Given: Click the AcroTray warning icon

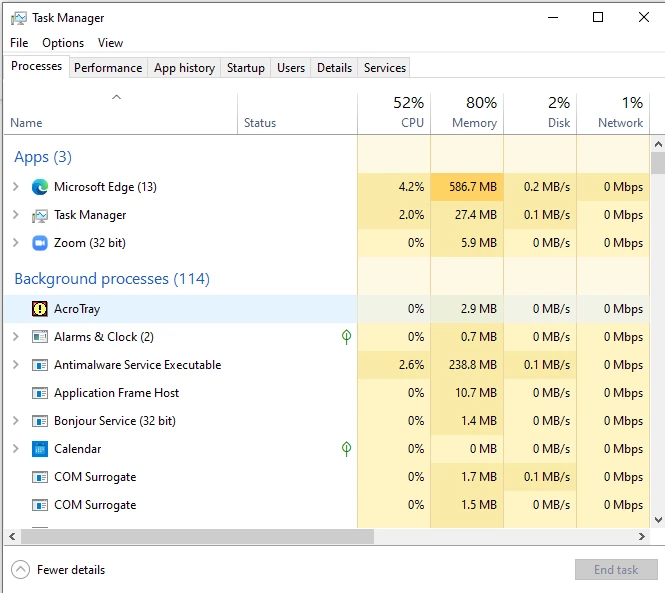Looking at the screenshot, I should (40, 309).
